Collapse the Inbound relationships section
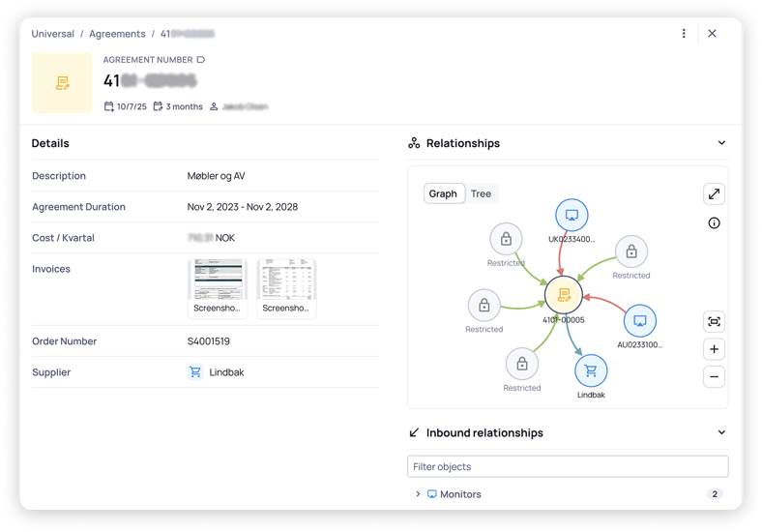The height and width of the screenshot is (532, 762). click(x=721, y=433)
